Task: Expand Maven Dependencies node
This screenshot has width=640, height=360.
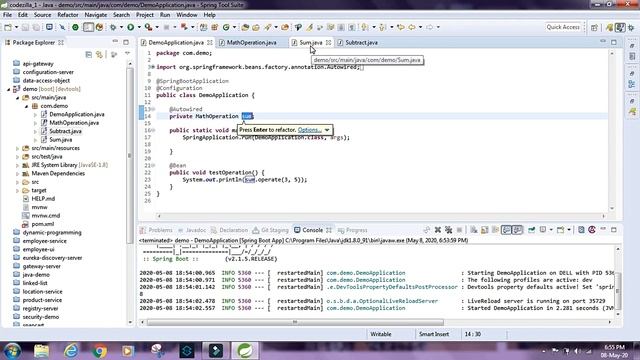Action: click(x=18, y=173)
